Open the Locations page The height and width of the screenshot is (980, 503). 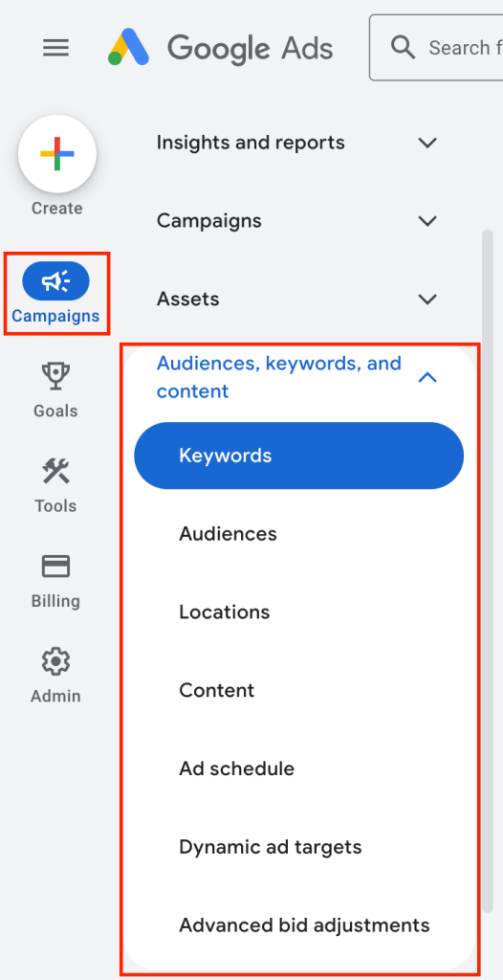tap(225, 612)
